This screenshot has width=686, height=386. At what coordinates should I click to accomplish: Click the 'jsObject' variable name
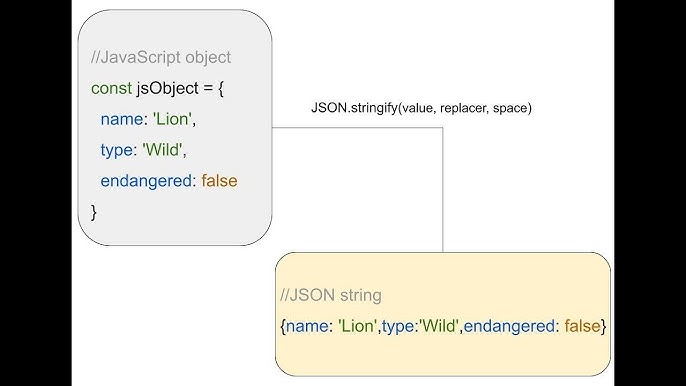point(168,89)
